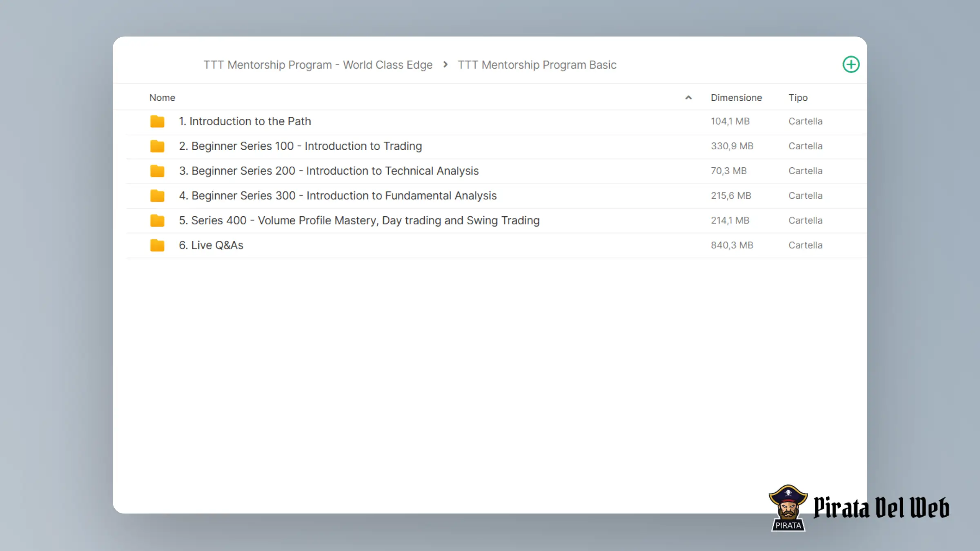
Task: Click TTT Mentorship Program Basic breadcrumb
Action: pyautogui.click(x=537, y=65)
